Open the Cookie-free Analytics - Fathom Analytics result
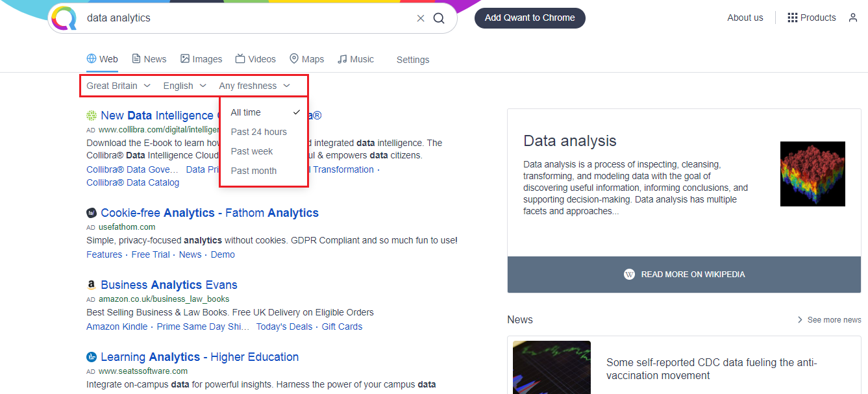Image resolution: width=868 pixels, height=394 pixels. (210, 213)
